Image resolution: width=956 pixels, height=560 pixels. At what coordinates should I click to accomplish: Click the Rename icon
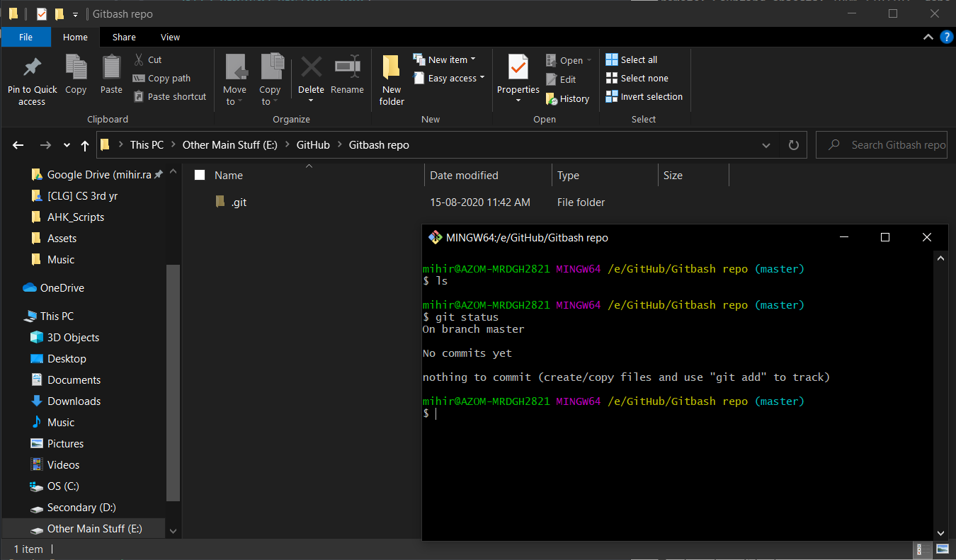347,67
